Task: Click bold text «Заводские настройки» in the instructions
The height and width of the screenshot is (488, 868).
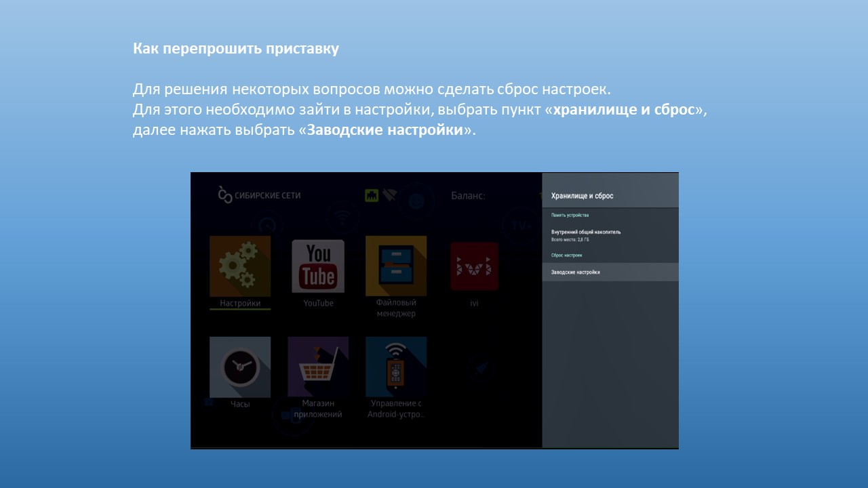Action: click(385, 129)
